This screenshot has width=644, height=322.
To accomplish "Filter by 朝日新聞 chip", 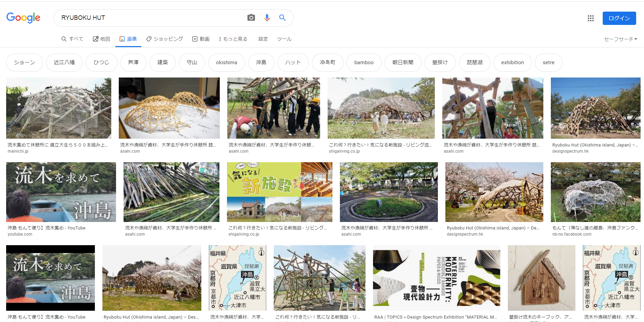I will 403,62.
